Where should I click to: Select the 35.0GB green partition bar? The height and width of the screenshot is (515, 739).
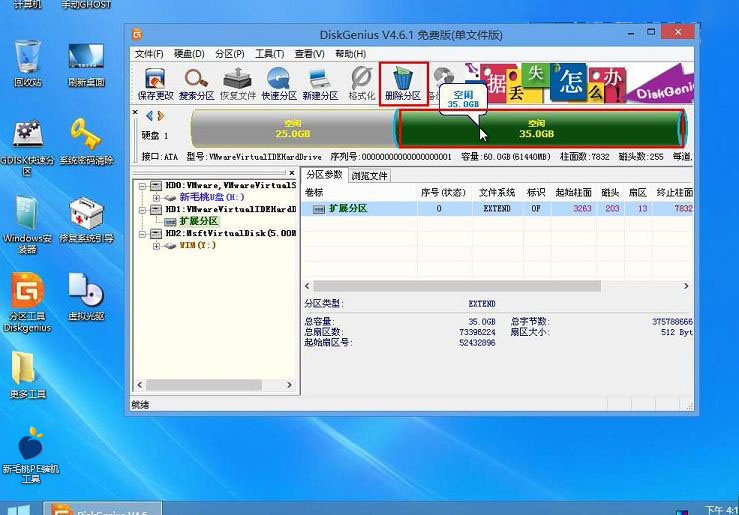coord(540,129)
